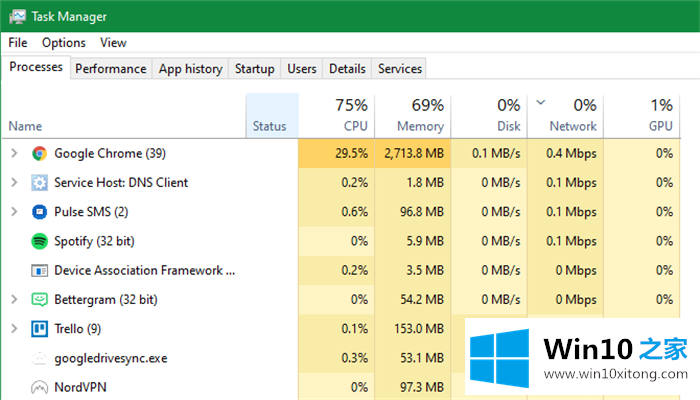Expand the Google Chrome process group
700x400 pixels.
coord(14,153)
